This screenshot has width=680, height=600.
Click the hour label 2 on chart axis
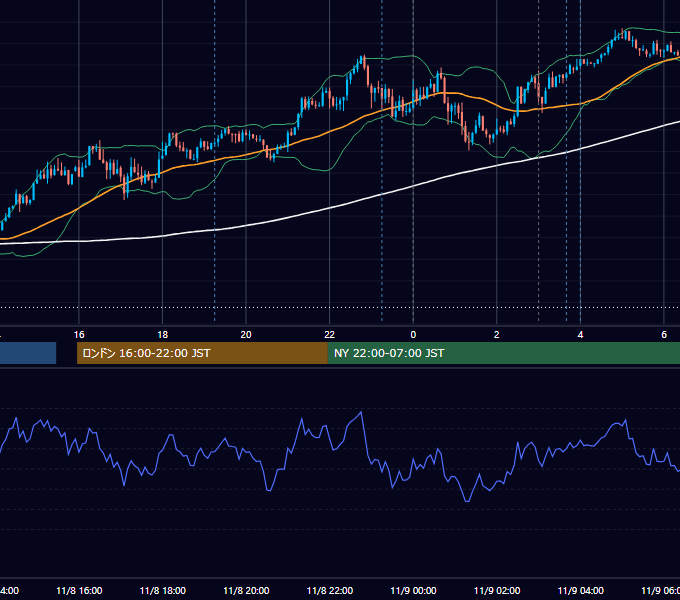coord(497,335)
